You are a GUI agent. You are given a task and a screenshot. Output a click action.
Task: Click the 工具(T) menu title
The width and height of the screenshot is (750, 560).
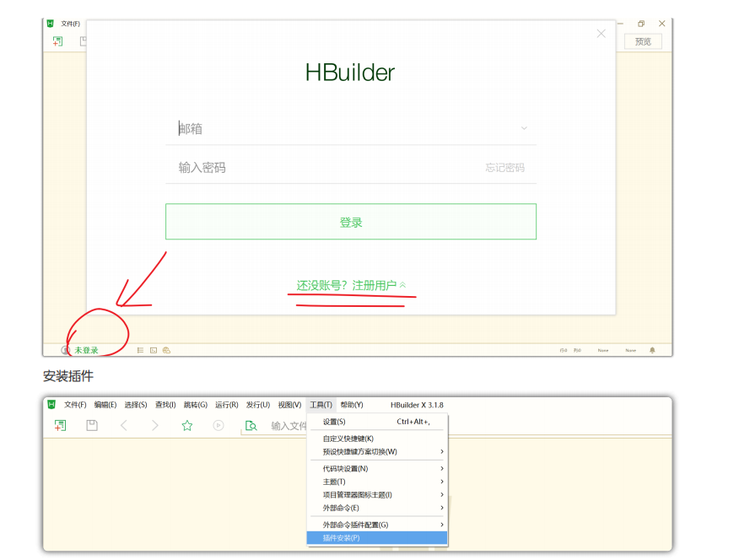click(321, 405)
